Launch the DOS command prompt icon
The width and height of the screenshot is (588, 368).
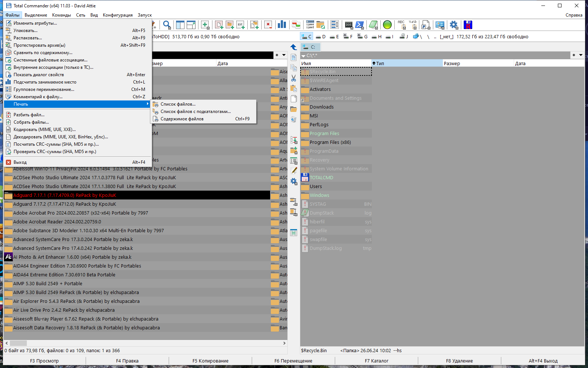pos(349,25)
